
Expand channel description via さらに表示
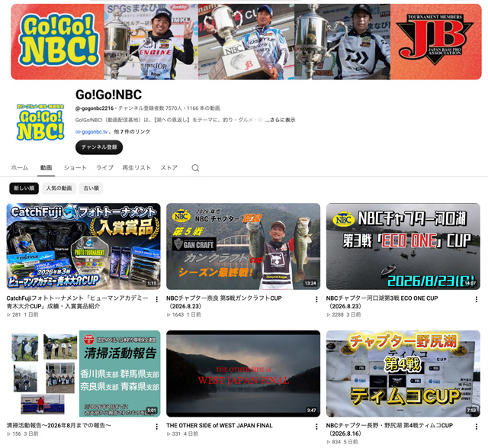pyautogui.click(x=282, y=120)
